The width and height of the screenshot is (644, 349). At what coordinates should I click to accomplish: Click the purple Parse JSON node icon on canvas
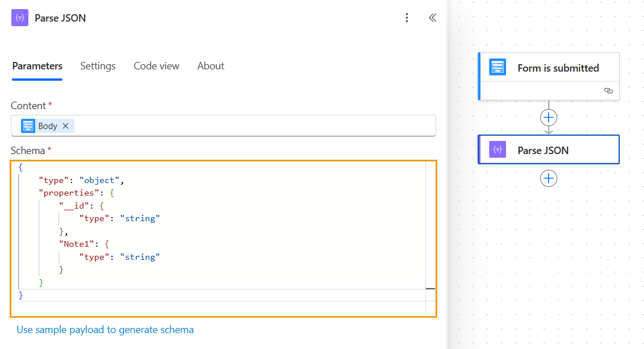497,149
